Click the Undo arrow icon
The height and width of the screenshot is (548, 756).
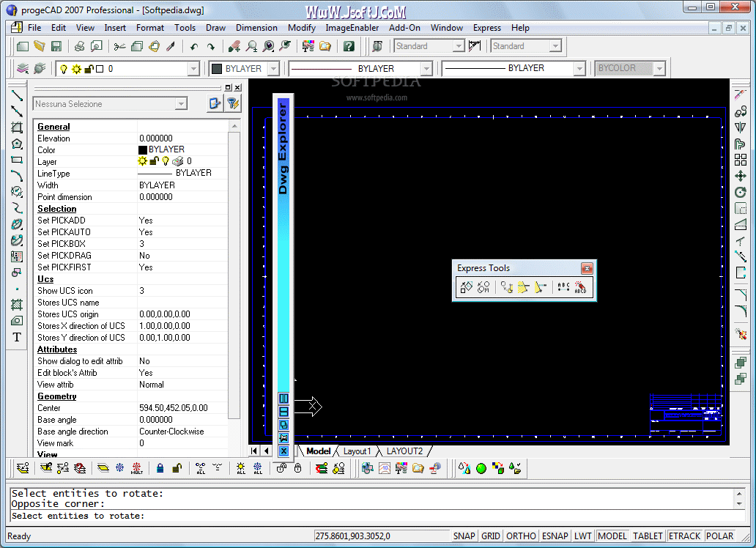[x=194, y=47]
